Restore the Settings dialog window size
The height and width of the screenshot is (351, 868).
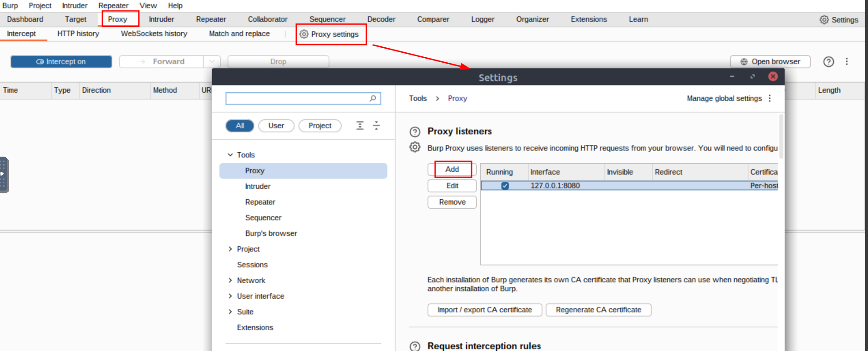click(752, 76)
